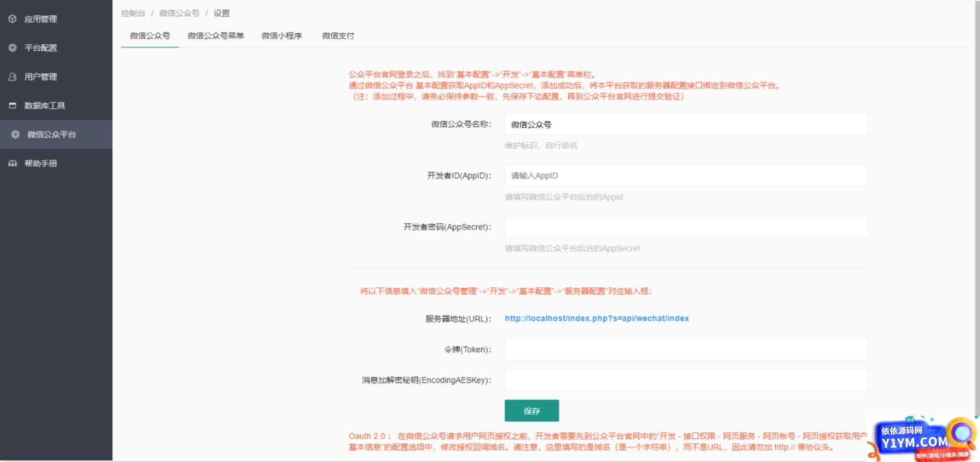Viewport: 980px width, 462px height.
Task: Open the 帮助手册 sidebar item
Action: (x=56, y=163)
